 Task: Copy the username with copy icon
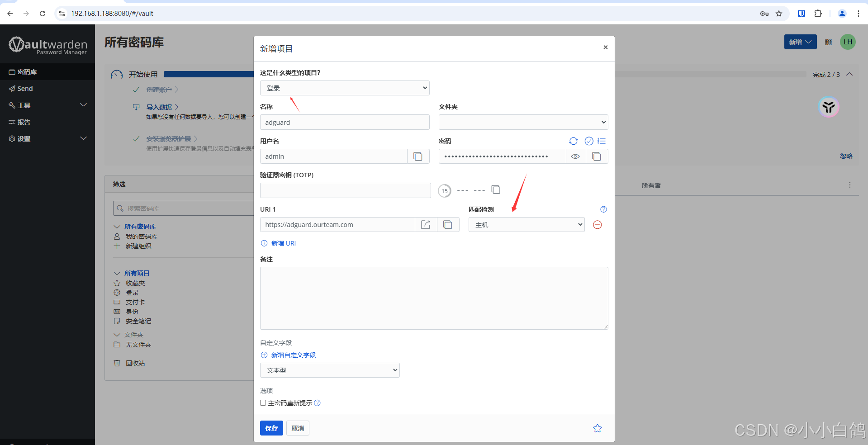click(418, 156)
